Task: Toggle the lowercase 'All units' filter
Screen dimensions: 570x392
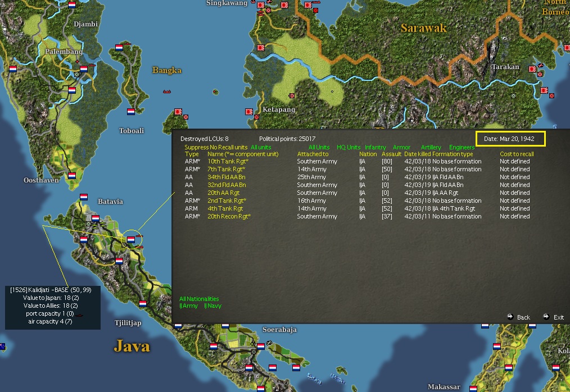Action: (261, 147)
